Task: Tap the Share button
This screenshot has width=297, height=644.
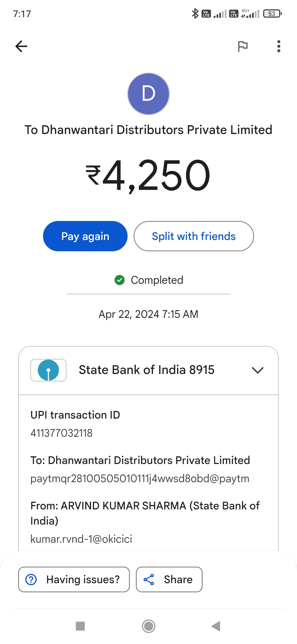Action: [169, 579]
